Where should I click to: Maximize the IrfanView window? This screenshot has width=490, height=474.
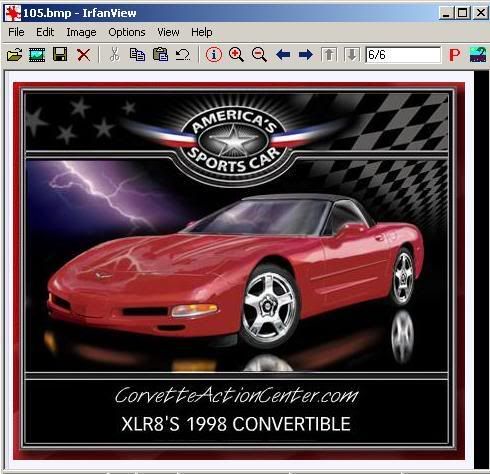463,13
